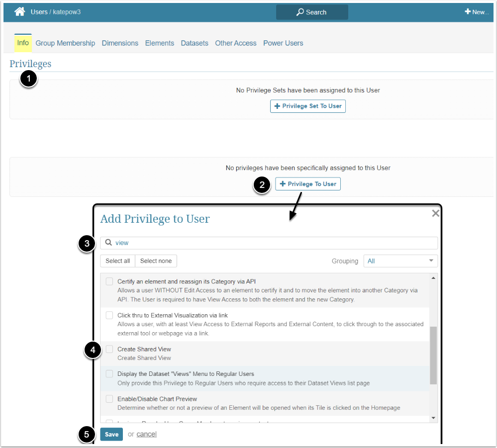Tick the Create Shared View checkbox
497x448 pixels.
click(109, 349)
